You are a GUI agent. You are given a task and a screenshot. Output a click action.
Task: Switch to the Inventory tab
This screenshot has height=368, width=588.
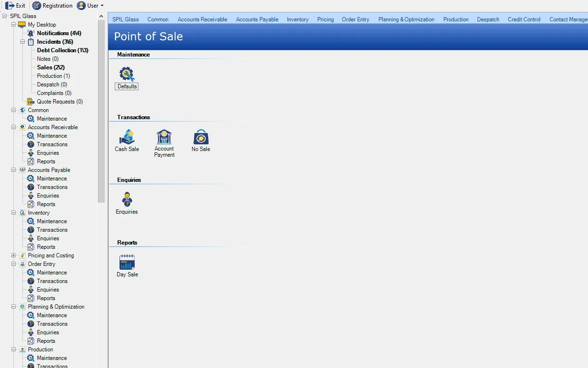[298, 19]
